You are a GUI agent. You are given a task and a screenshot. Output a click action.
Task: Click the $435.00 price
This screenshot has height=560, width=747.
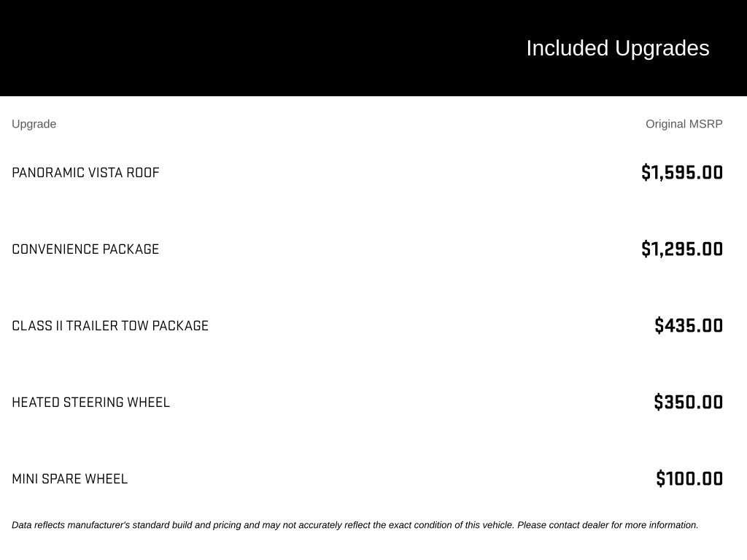coord(689,326)
